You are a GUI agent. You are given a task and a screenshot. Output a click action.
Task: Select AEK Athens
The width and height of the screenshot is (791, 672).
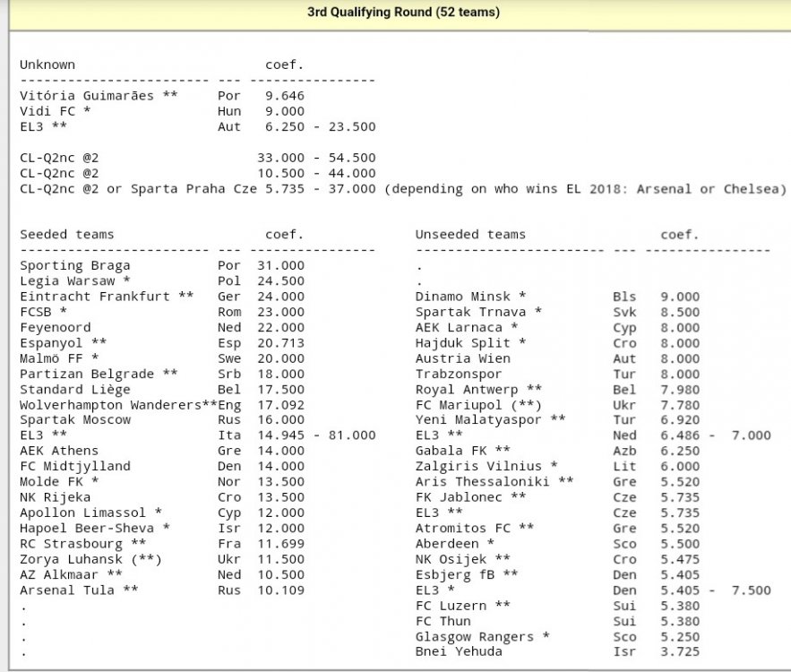click(59, 451)
